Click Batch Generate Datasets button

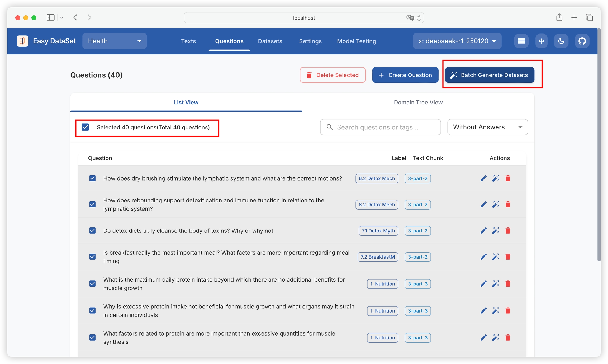(x=490, y=75)
